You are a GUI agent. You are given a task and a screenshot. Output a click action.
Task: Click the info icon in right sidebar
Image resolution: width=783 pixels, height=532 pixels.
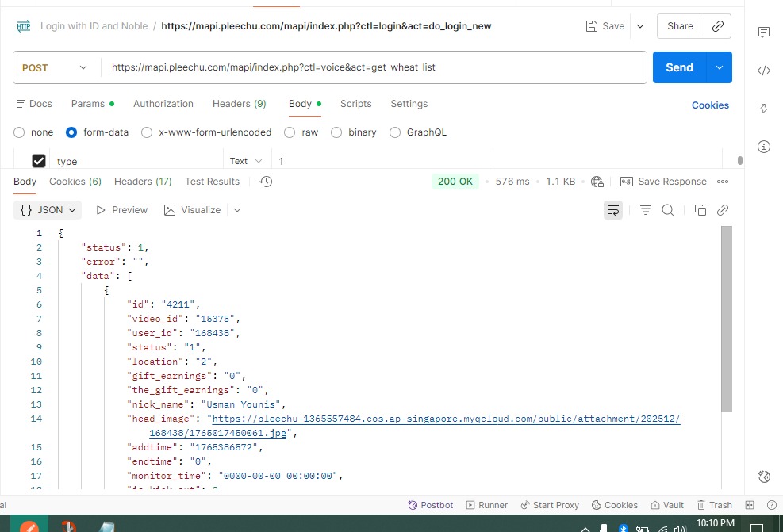pyautogui.click(x=764, y=147)
